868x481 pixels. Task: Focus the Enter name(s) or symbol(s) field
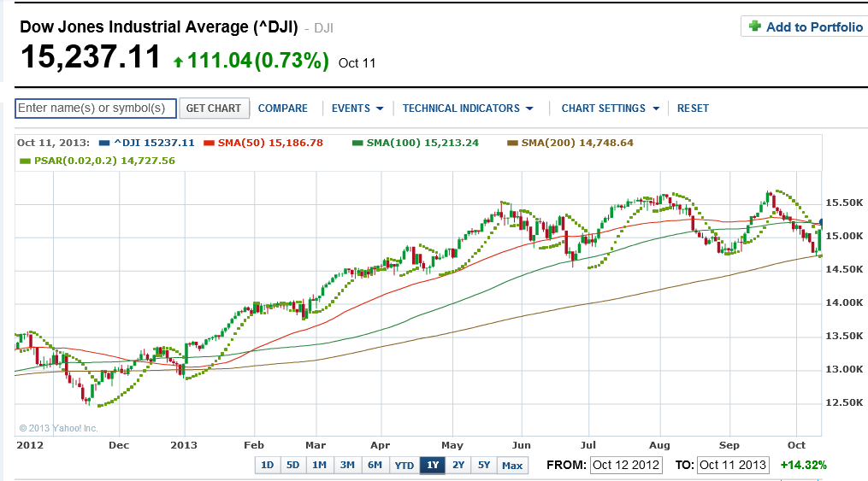pos(95,109)
